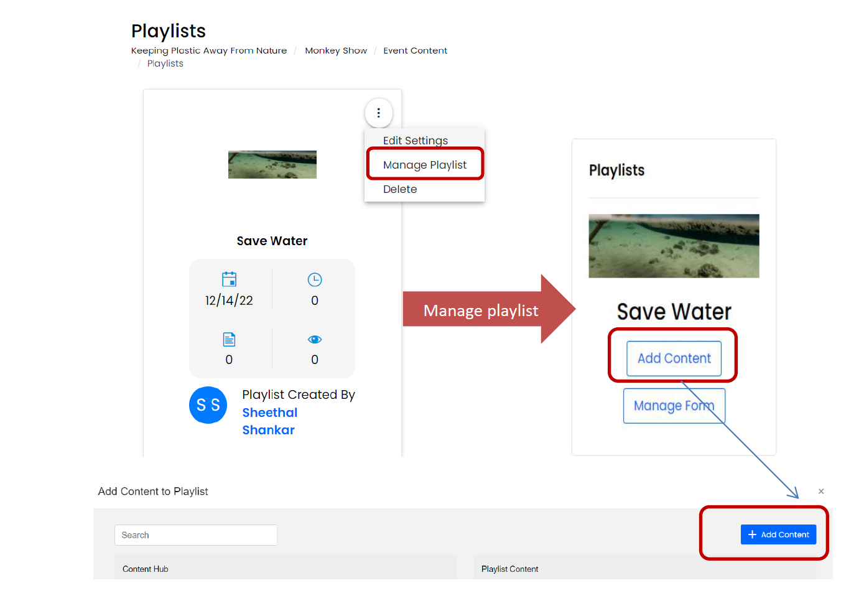Click the outlined Add Content button

tap(674, 358)
